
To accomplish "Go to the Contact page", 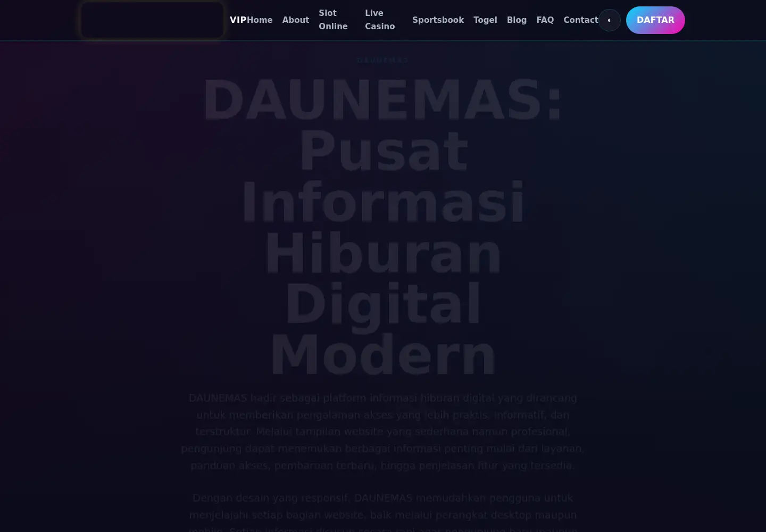I will tap(581, 20).
